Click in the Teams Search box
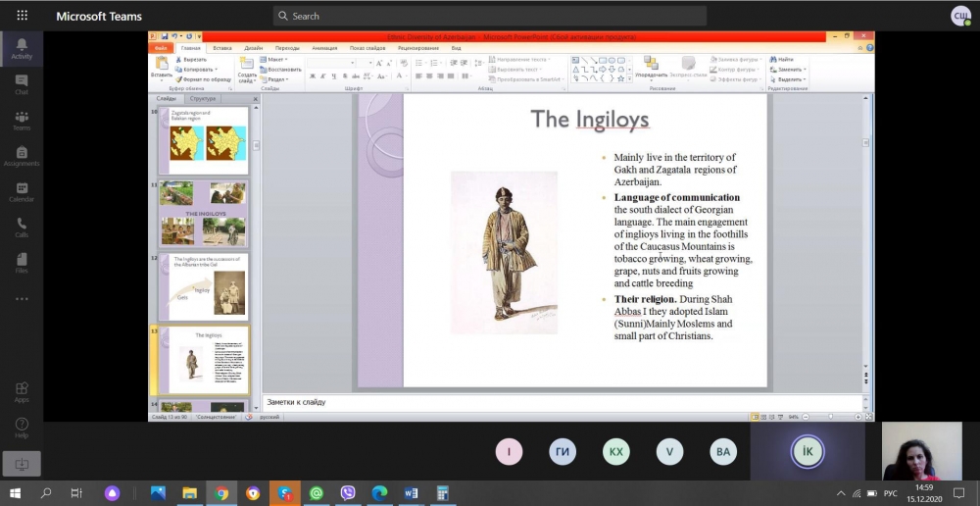 [490, 16]
